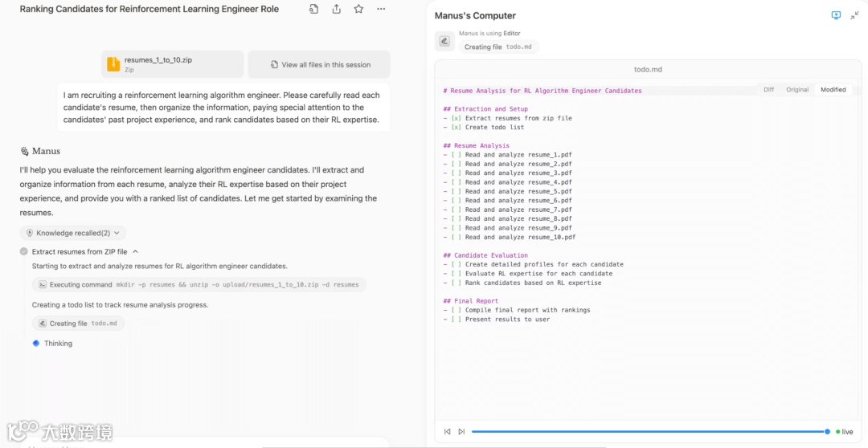Jump to the previous step in playback
The image size is (868, 448).
pos(448,431)
